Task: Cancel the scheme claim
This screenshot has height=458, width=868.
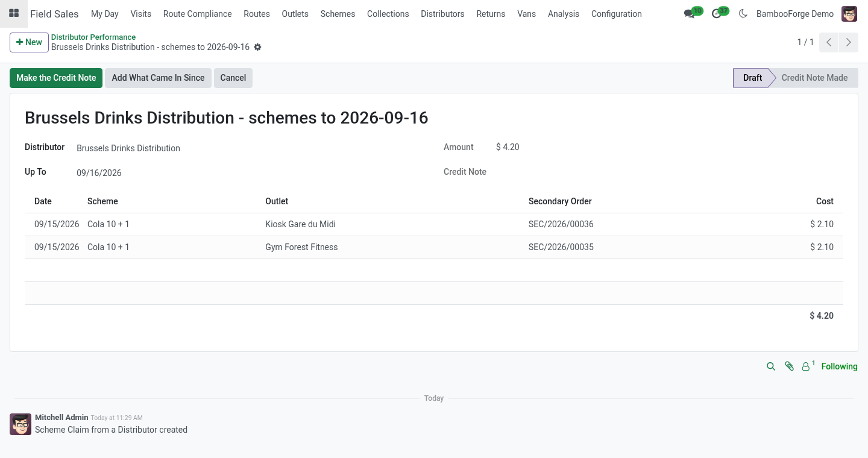Action: [x=233, y=78]
